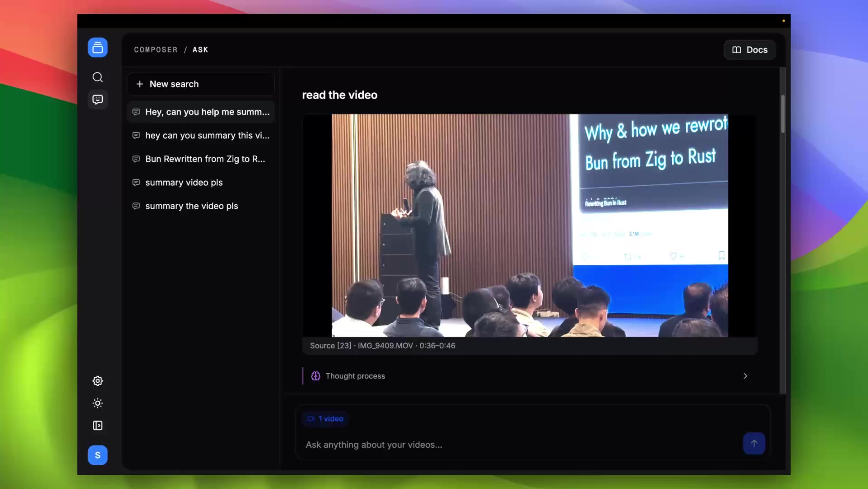Click chat icon next to 'Bun Rewritten from Zig'
Viewport: 868px width, 489px height.
(136, 159)
